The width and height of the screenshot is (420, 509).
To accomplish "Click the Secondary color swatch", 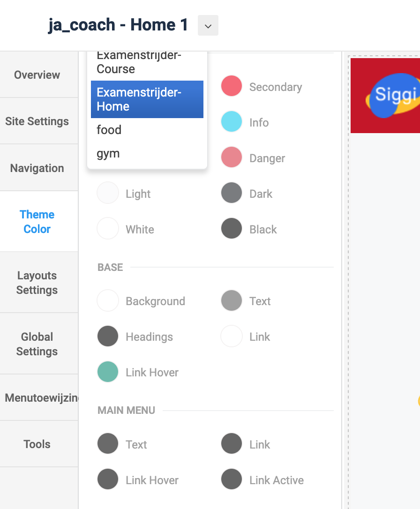I will coord(232,86).
